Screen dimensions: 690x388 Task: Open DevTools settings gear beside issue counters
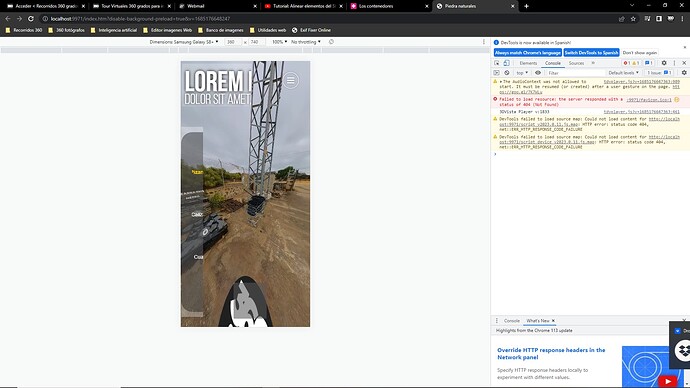coord(664,63)
